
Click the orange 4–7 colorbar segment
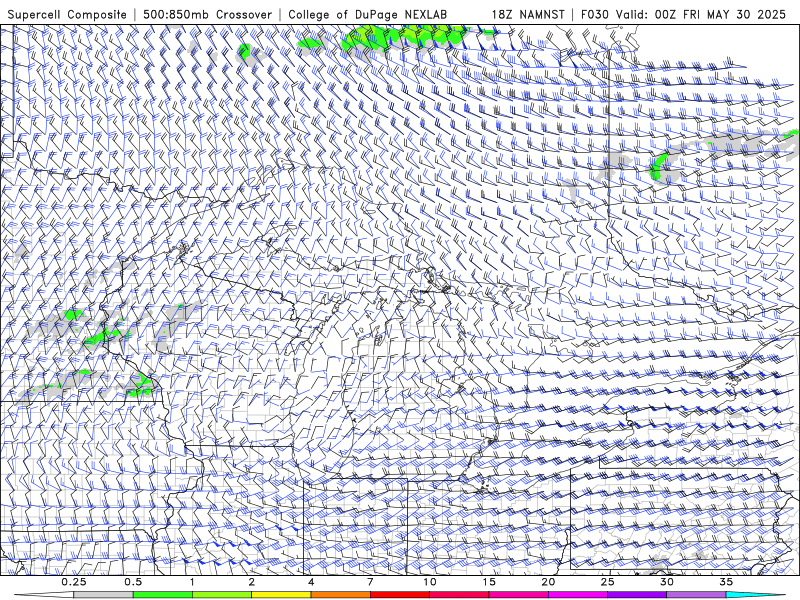pyautogui.click(x=340, y=595)
